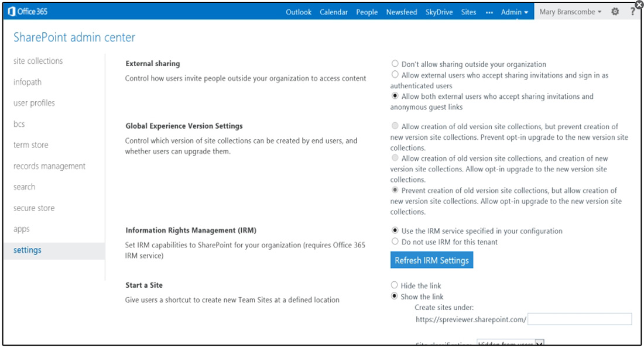Select Hide the link radio button
The width and height of the screenshot is (644, 348).
point(394,285)
